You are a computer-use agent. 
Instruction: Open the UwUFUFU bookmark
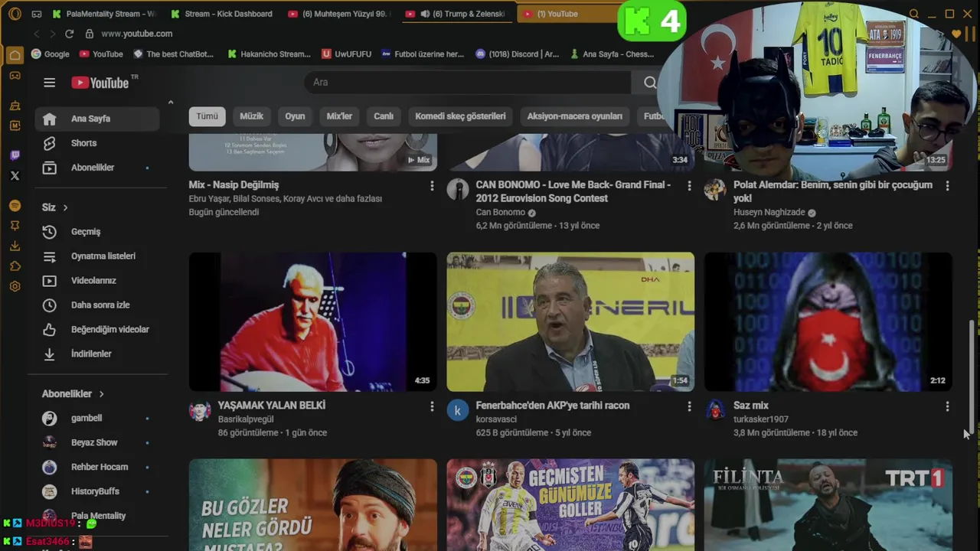pyautogui.click(x=347, y=54)
